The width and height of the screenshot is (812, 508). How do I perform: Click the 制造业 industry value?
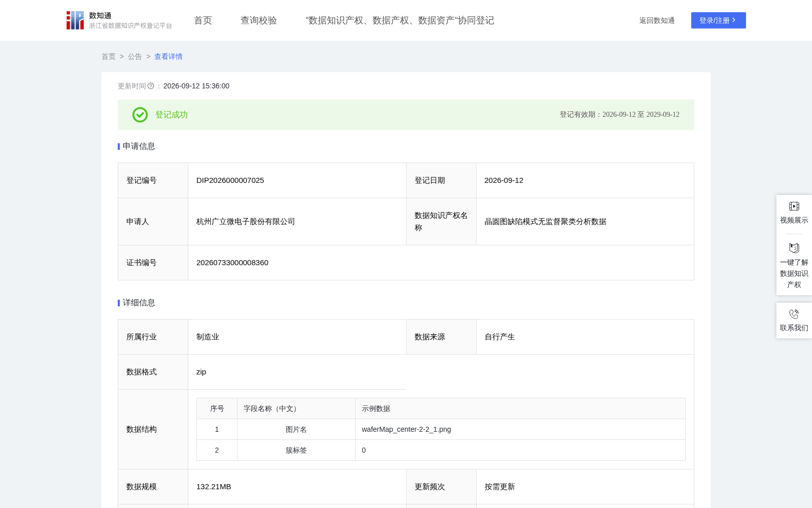tap(208, 337)
